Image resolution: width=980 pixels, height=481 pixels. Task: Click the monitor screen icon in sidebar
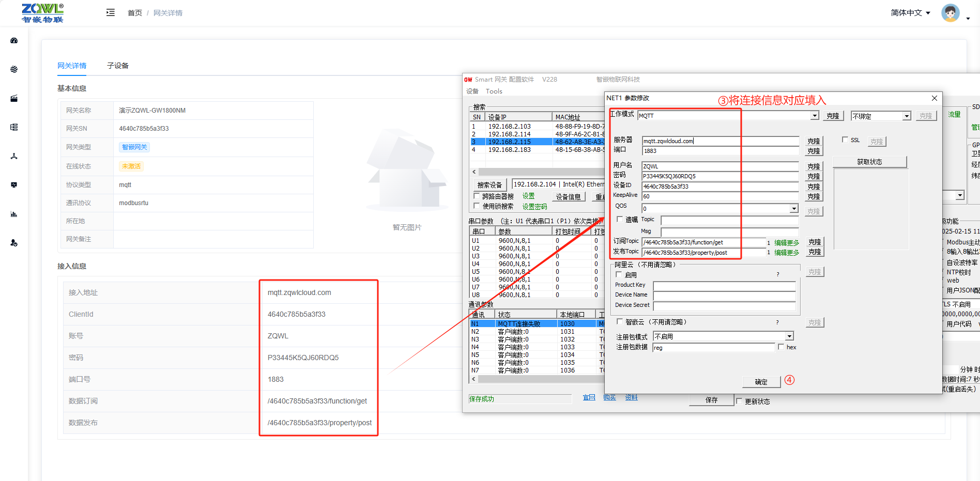click(14, 185)
